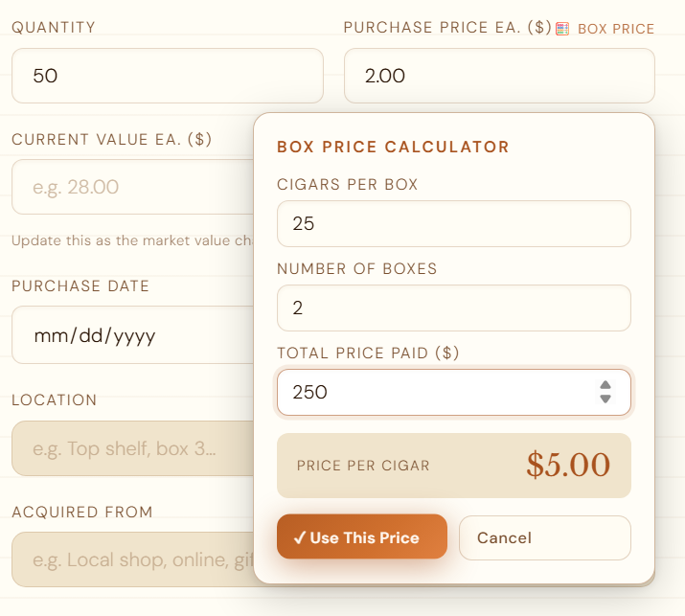This screenshot has height=616, width=685.
Task: Focus the Quantity input showing 50
Action: (167, 76)
